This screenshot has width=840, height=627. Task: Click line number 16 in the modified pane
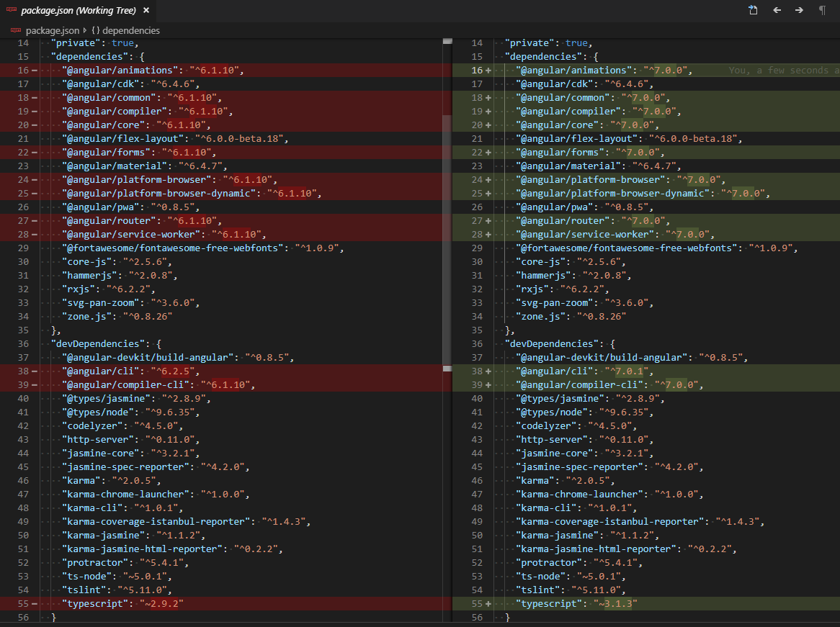click(477, 70)
